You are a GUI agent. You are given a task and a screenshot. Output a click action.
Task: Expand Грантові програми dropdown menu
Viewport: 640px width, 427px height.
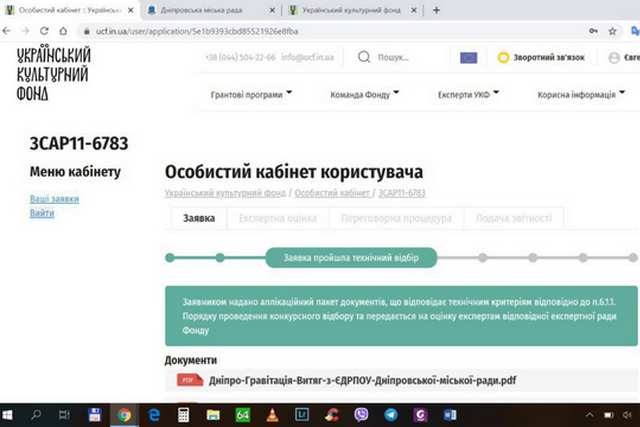pyautogui.click(x=251, y=94)
